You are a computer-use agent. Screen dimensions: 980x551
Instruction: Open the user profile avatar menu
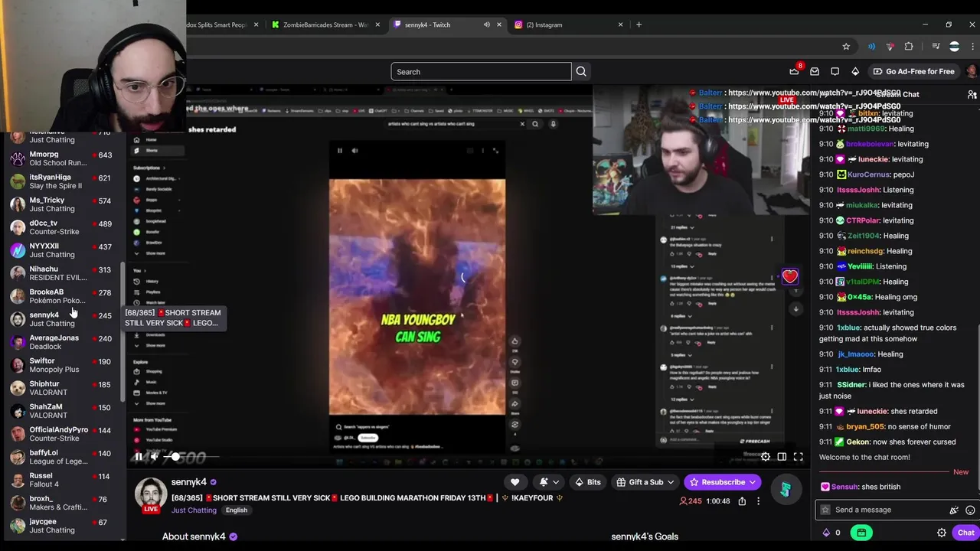972,72
